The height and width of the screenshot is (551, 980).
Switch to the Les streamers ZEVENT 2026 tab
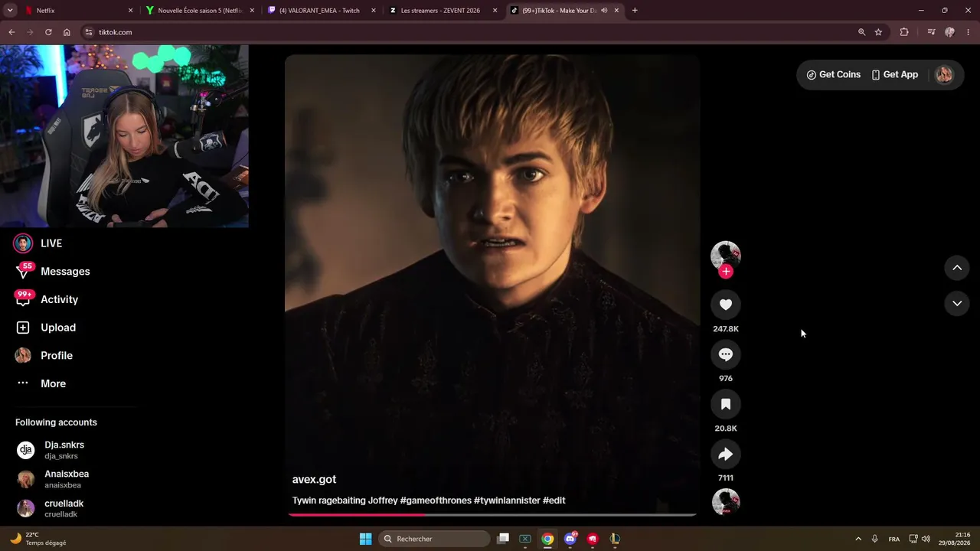(x=443, y=11)
